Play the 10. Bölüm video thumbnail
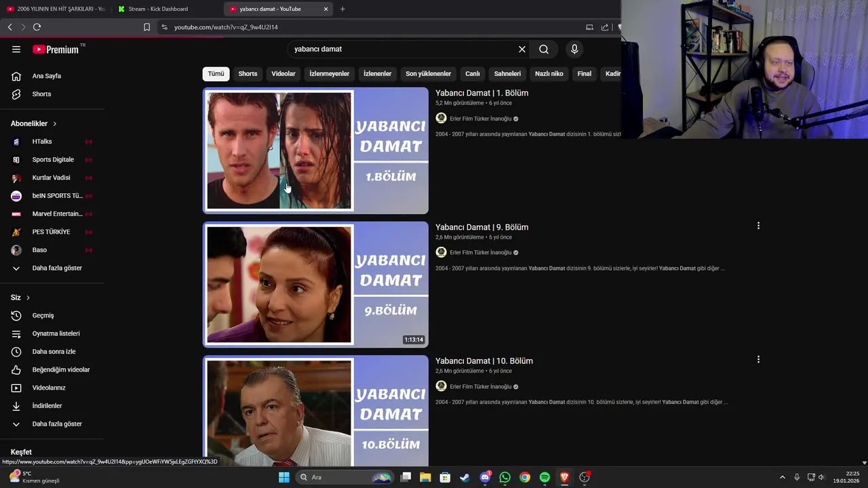The height and width of the screenshot is (488, 868). click(x=315, y=411)
